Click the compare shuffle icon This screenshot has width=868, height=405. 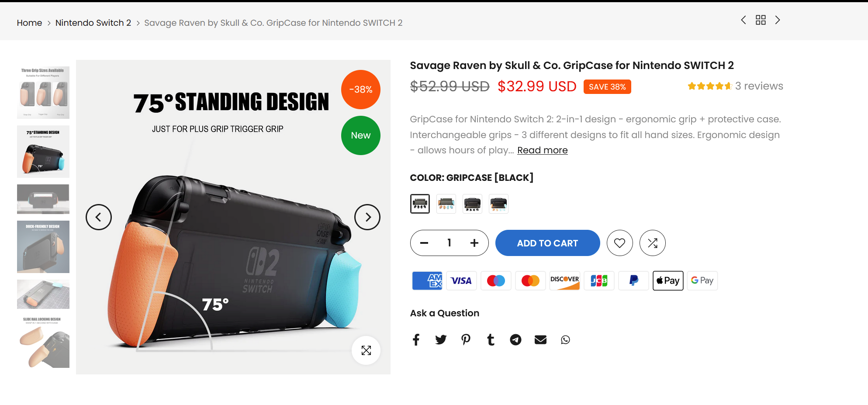tap(652, 243)
